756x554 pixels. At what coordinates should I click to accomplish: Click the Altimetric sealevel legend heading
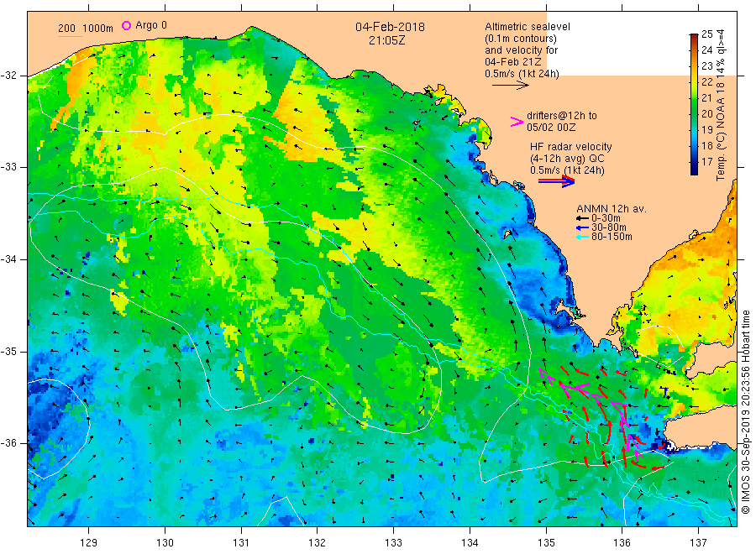click(x=528, y=27)
